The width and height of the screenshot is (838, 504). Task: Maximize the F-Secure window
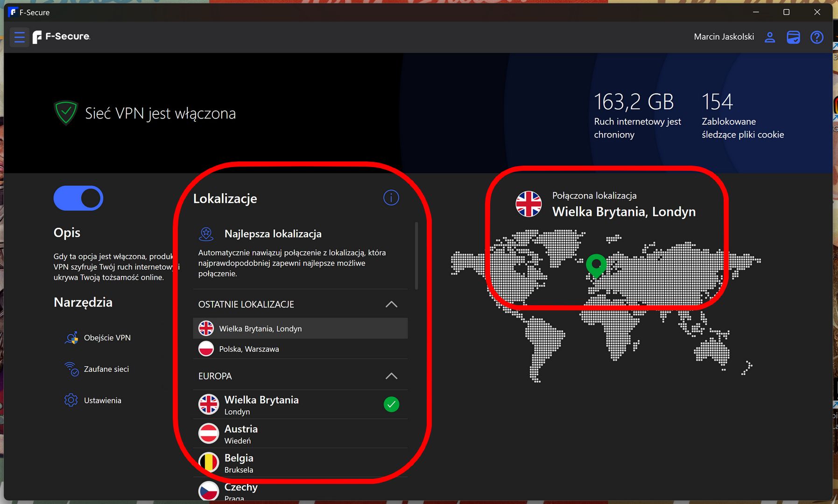(x=786, y=12)
